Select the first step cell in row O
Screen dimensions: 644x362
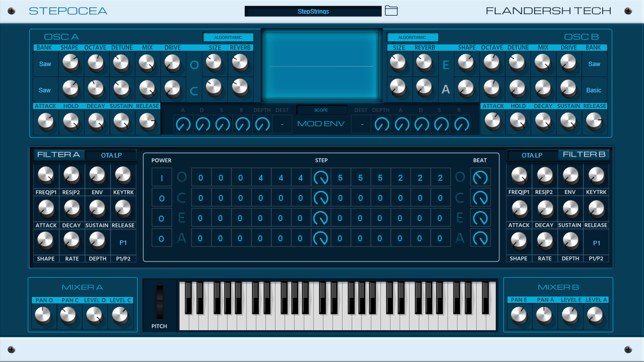[x=201, y=178]
